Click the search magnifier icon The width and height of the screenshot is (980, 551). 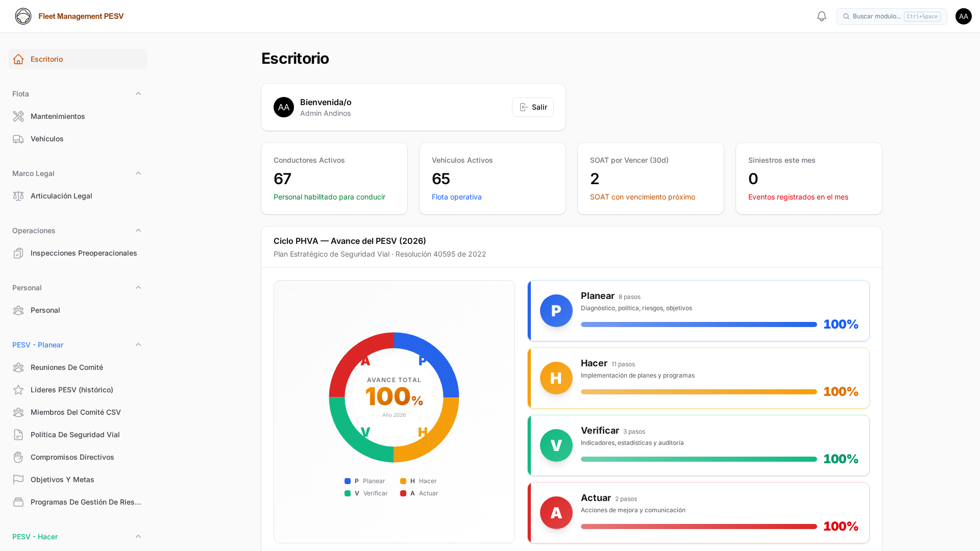click(846, 16)
